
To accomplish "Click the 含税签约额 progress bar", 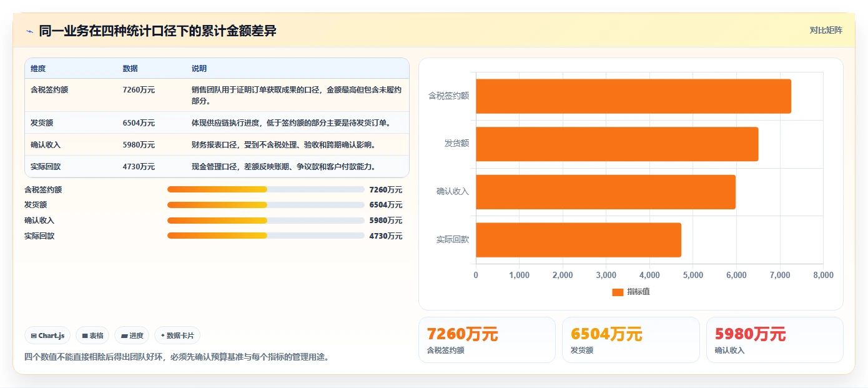I will coord(265,189).
